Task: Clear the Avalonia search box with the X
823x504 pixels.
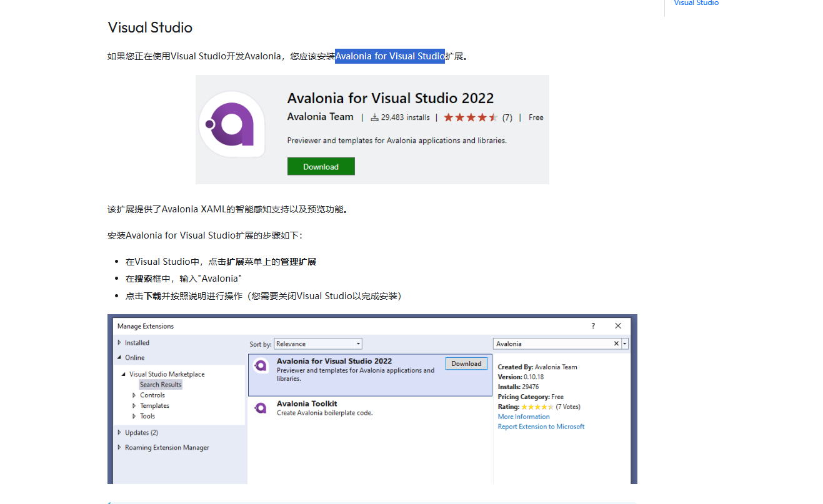Action: [x=616, y=344]
